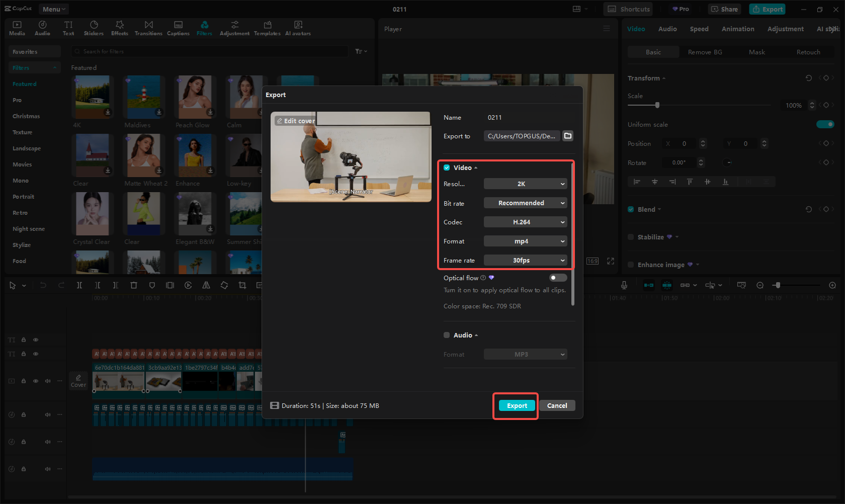
Task: Check the Audio export checkbox
Action: pyautogui.click(x=446, y=334)
